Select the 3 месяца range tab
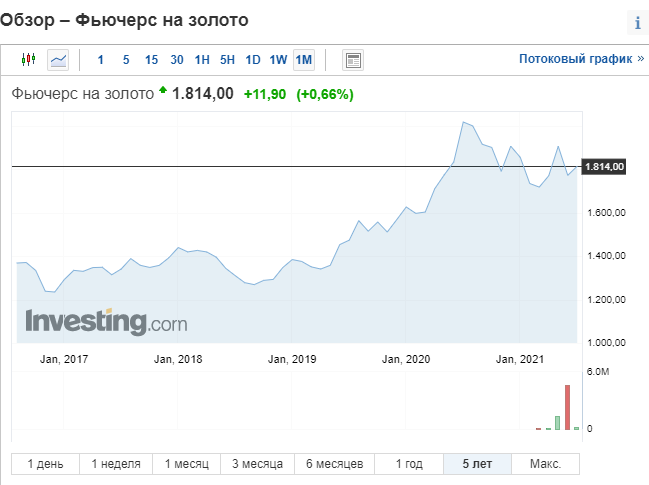 tap(257, 464)
